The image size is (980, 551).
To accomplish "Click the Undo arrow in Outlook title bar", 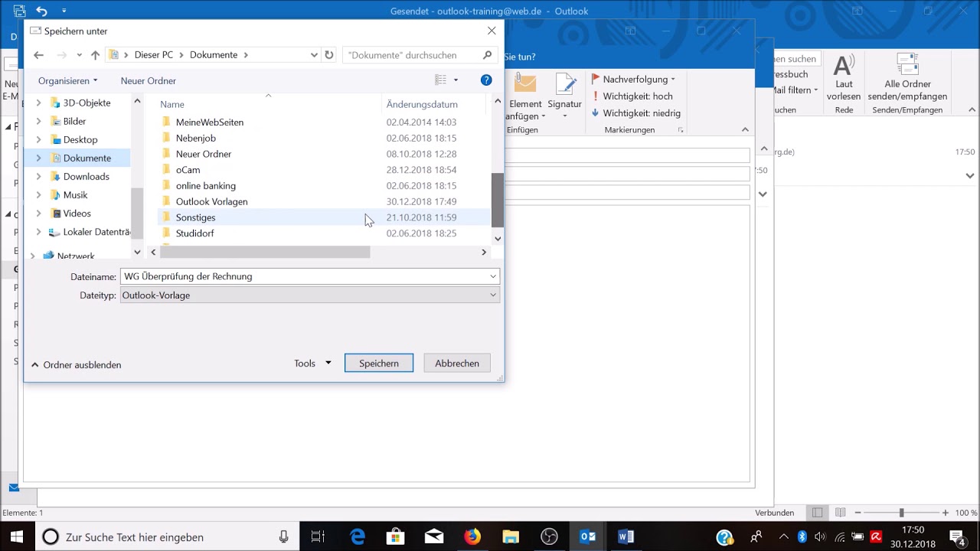I will coord(41,11).
